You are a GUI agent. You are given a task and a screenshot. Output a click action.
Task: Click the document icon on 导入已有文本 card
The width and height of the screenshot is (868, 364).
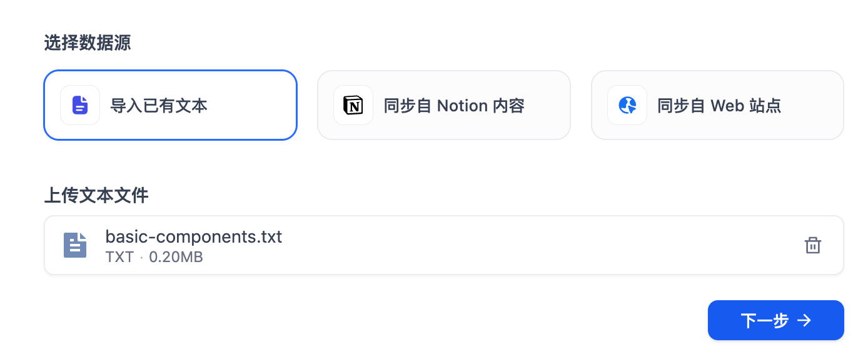pos(80,105)
